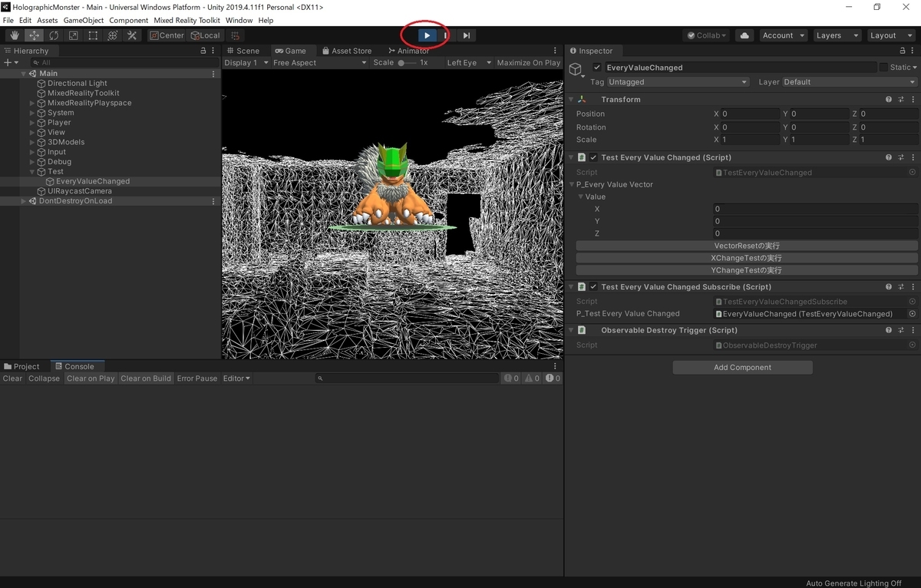Toggle the Center pivot mode button
Viewport: 921px width, 588px height.
tap(167, 35)
